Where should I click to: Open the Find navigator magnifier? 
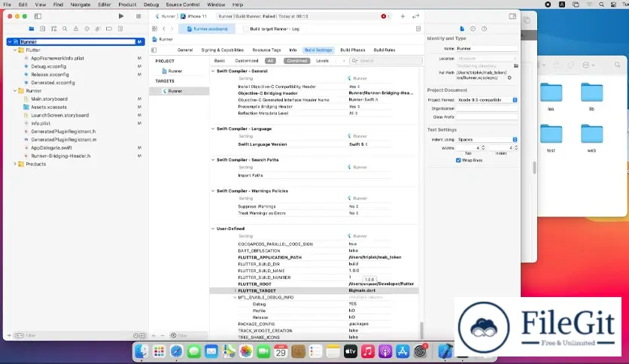point(65,29)
